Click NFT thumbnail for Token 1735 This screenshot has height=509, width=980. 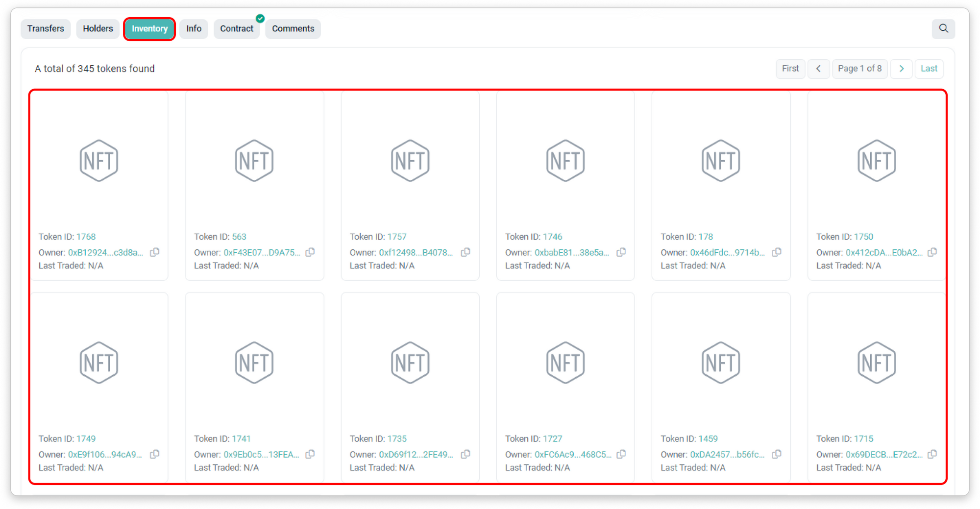pos(410,363)
